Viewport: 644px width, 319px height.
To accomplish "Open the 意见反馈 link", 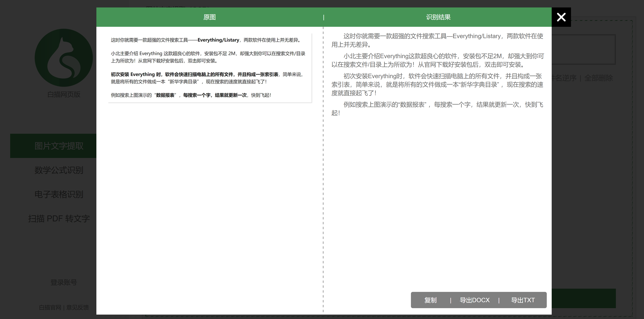I will coord(78,307).
